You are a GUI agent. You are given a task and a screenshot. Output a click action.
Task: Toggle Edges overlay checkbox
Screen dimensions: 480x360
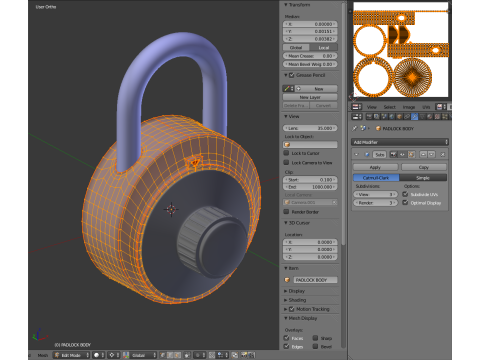coord(286,346)
